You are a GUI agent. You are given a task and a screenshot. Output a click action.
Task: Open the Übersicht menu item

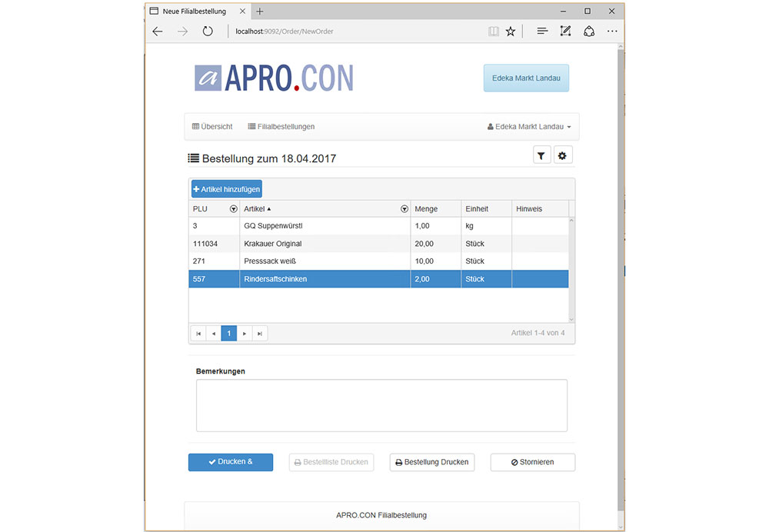(x=212, y=127)
